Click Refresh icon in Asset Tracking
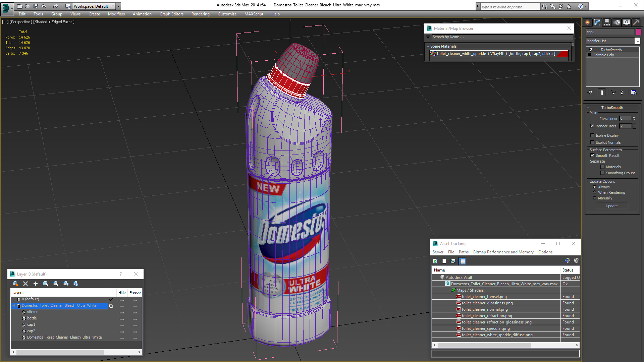 (435, 261)
